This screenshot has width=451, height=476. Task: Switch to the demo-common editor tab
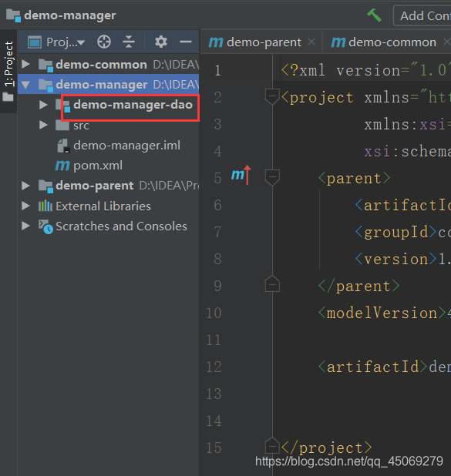click(x=384, y=42)
